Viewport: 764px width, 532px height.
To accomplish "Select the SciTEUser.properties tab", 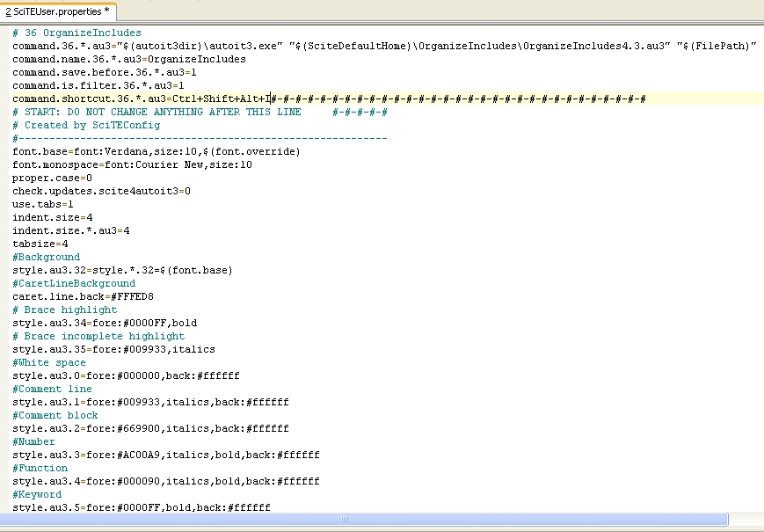I will pos(56,11).
